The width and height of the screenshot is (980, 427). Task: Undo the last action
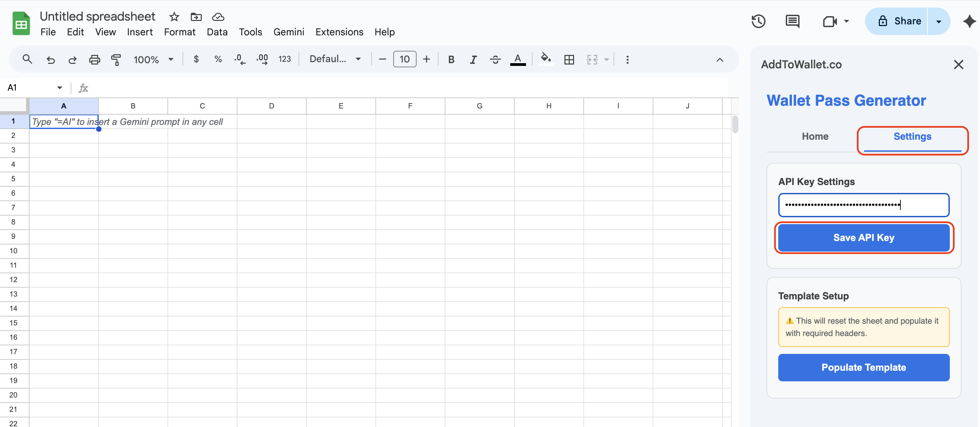50,59
